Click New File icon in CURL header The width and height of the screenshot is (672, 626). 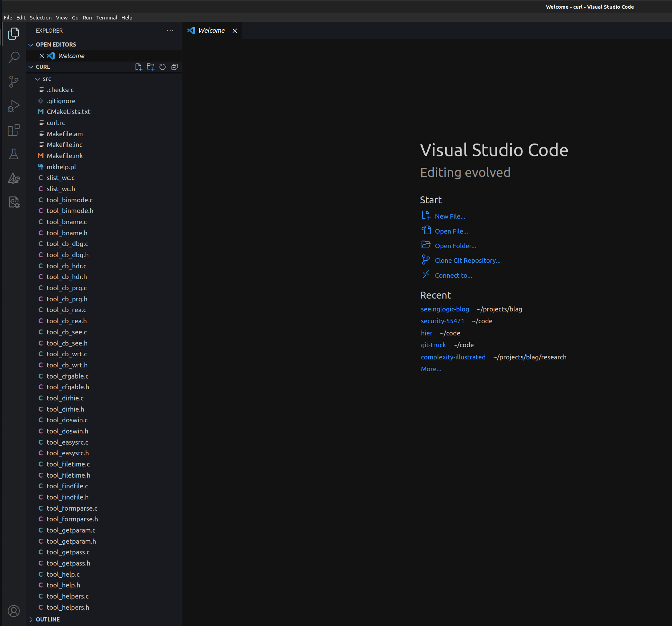click(138, 67)
